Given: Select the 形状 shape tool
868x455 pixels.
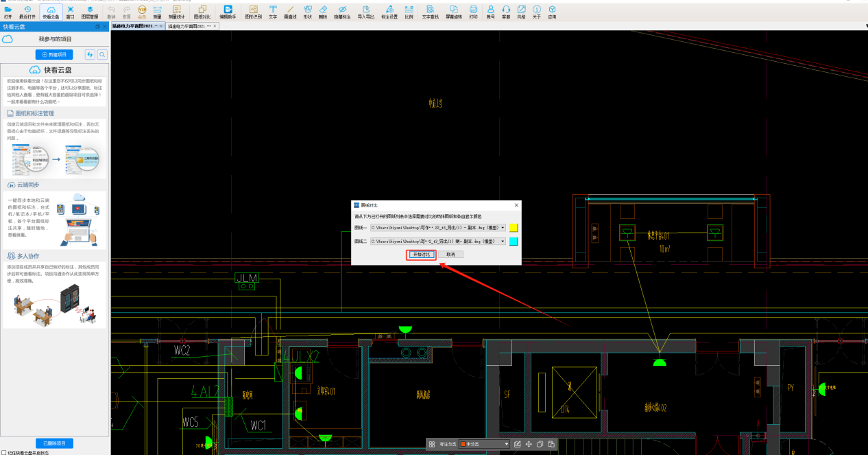Looking at the screenshot, I should coord(308,11).
